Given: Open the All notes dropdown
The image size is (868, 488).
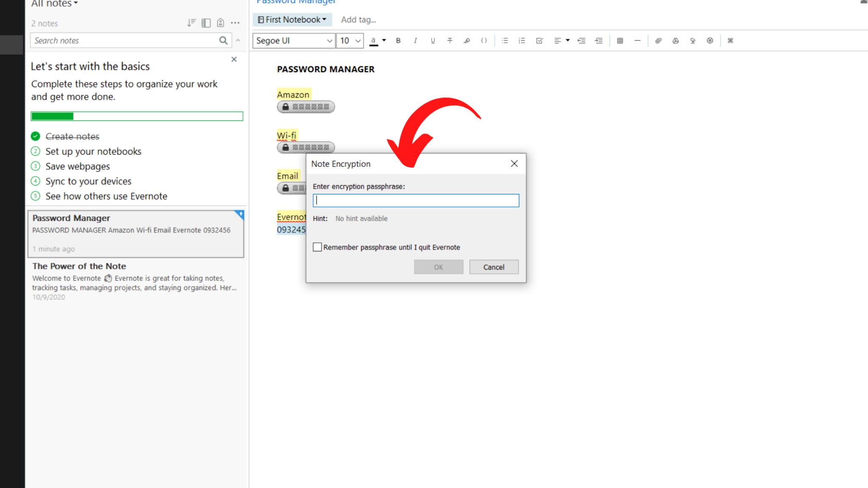Looking at the screenshot, I should 54,3.
